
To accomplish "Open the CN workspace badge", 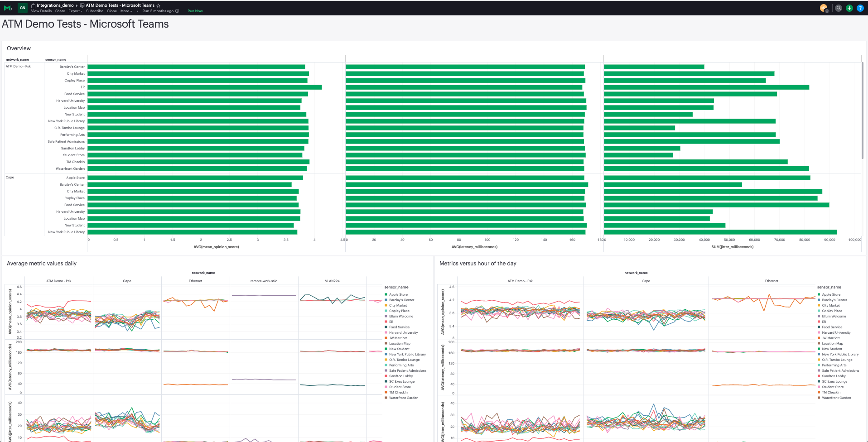I will 23,8.
